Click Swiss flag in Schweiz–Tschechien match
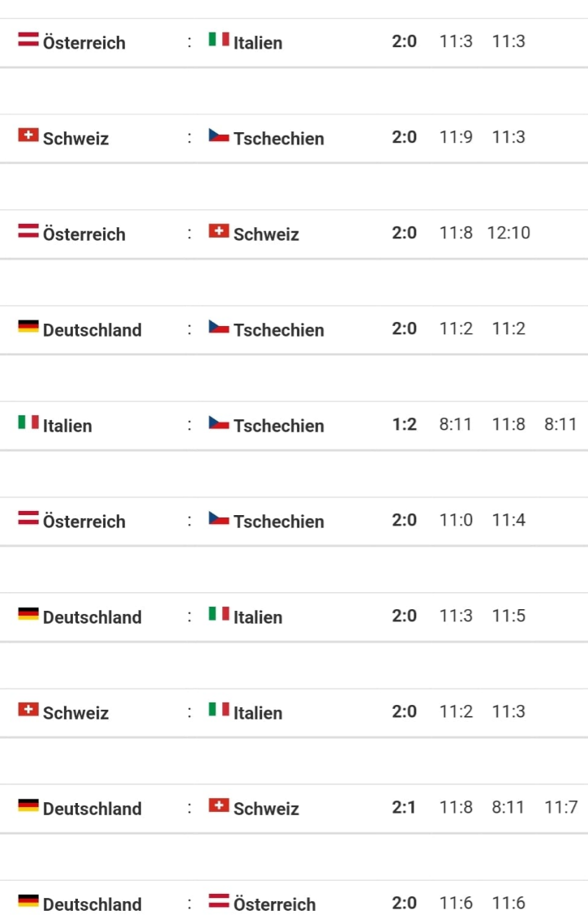This screenshot has height=919, width=588. coord(28,135)
